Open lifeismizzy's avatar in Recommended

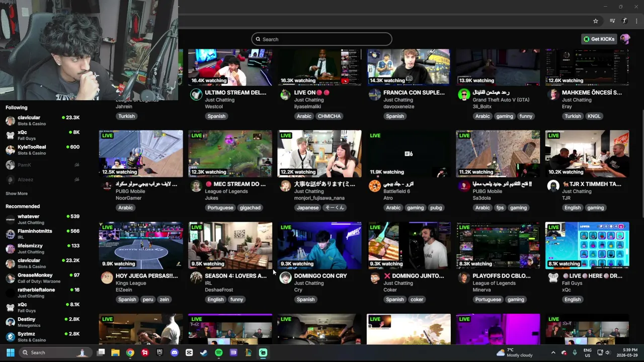(10, 248)
